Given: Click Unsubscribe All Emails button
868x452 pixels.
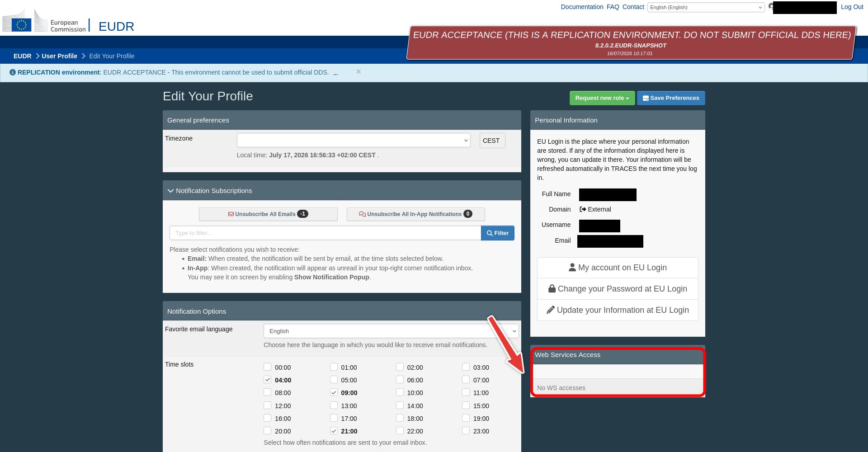Looking at the screenshot, I should click(x=268, y=214).
